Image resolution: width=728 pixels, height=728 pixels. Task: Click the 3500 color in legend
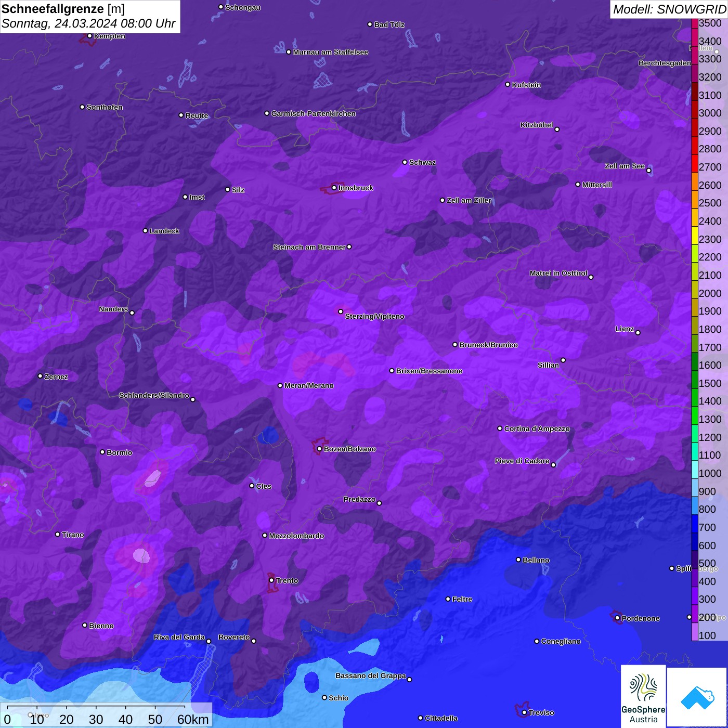click(695, 23)
